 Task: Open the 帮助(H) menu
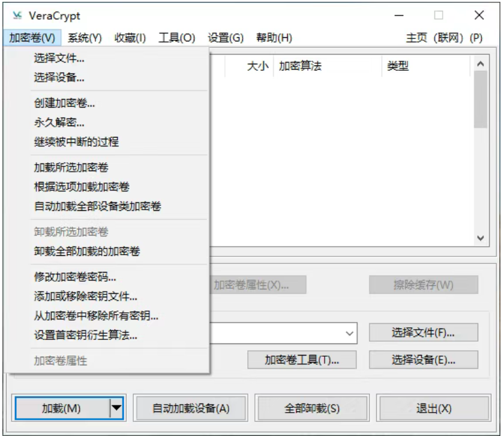tap(274, 38)
